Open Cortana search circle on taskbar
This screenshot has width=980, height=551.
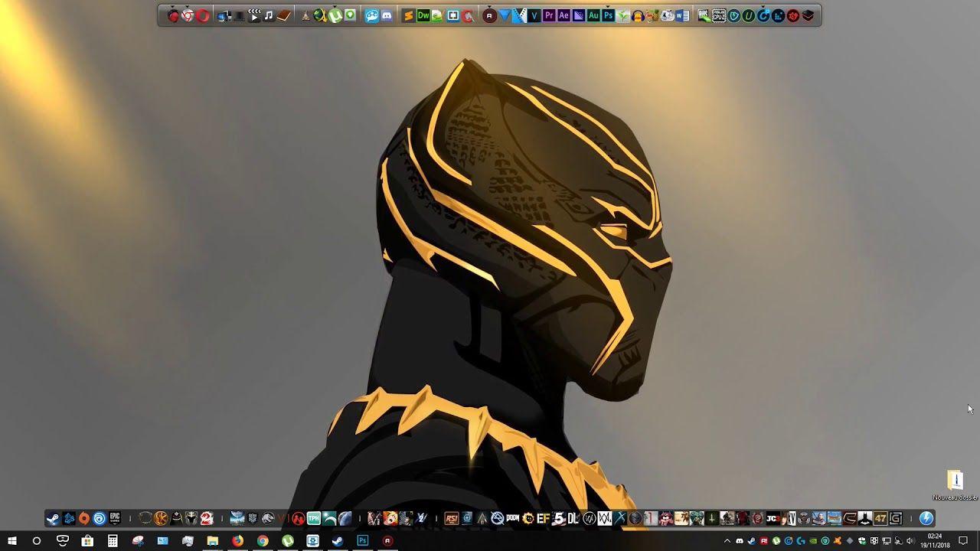36,541
